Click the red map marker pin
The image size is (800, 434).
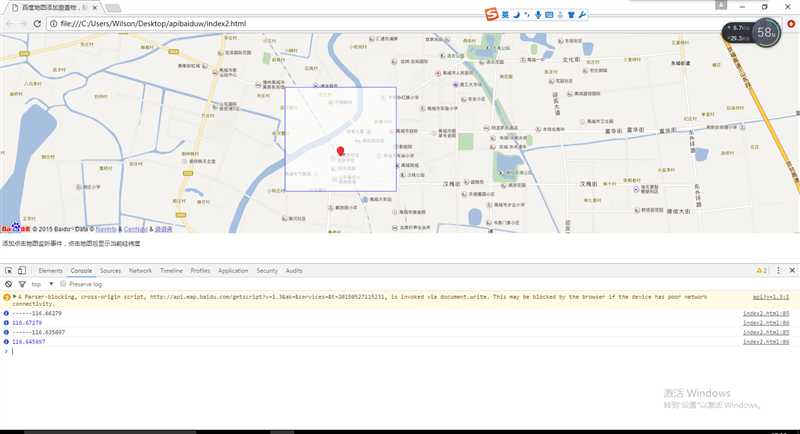pos(340,151)
